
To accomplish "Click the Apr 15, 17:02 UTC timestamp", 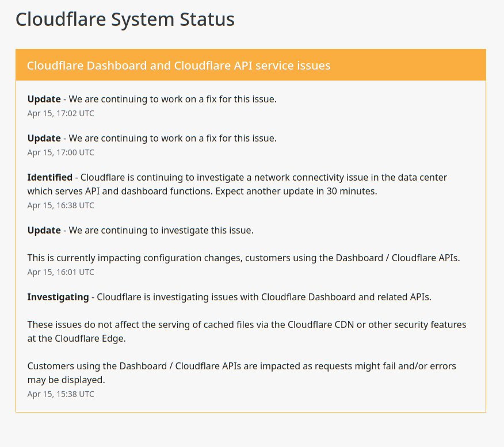I will point(61,113).
